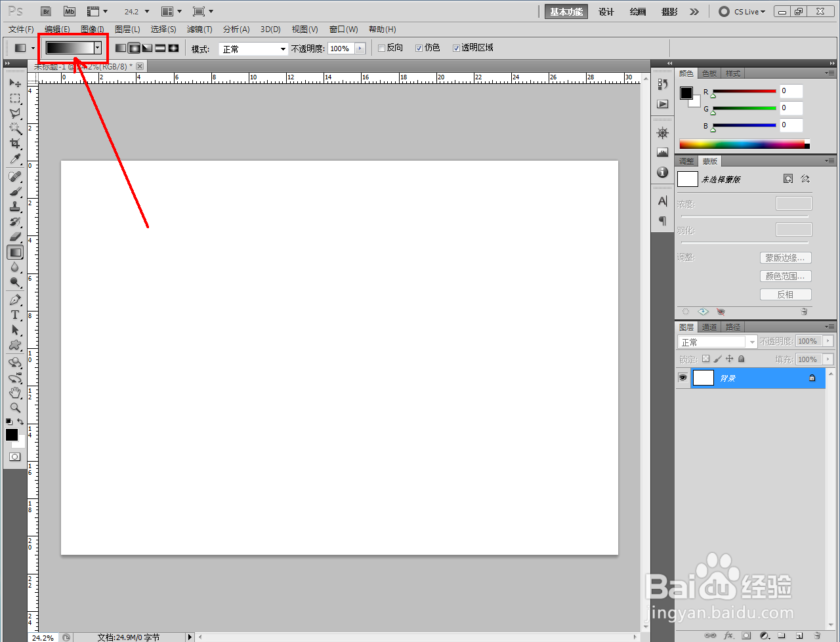This screenshot has width=840, height=642.
Task: Hide the 背景 layer with eye icon
Action: point(682,378)
